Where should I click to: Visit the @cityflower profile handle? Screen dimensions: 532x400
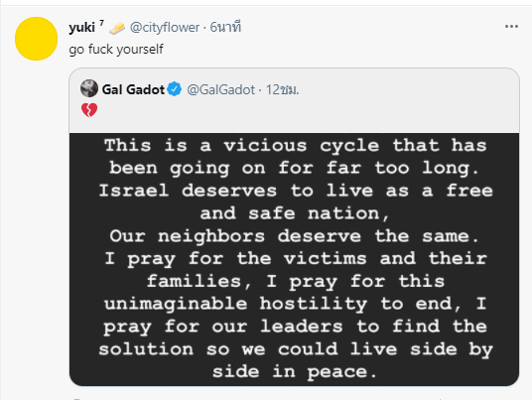[x=165, y=28]
